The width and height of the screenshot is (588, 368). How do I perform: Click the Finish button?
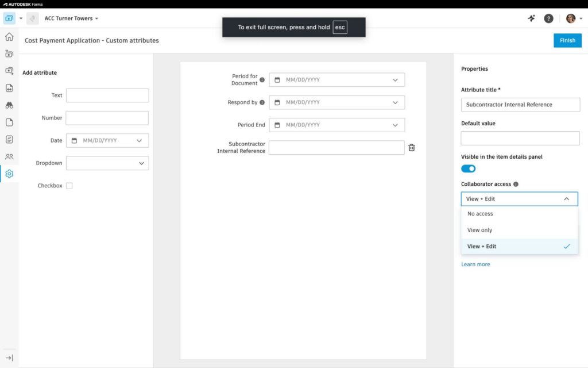tap(567, 40)
